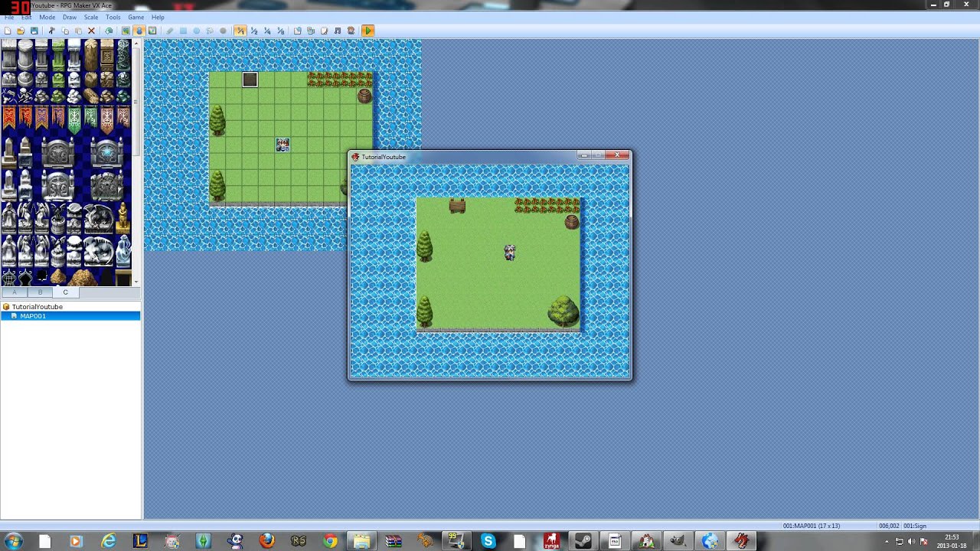Pick the orange banner tile in palette

tap(9, 117)
